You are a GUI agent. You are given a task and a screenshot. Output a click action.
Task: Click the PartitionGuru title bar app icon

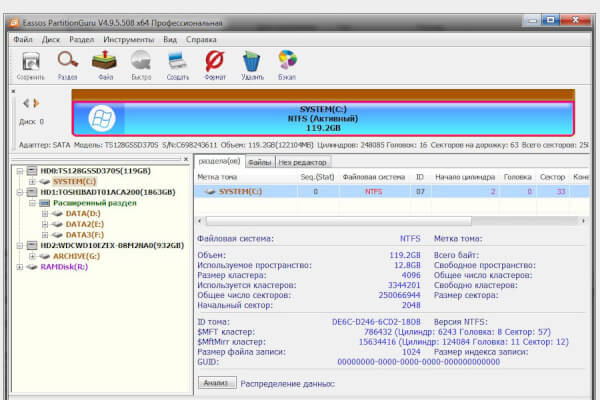pos(14,23)
